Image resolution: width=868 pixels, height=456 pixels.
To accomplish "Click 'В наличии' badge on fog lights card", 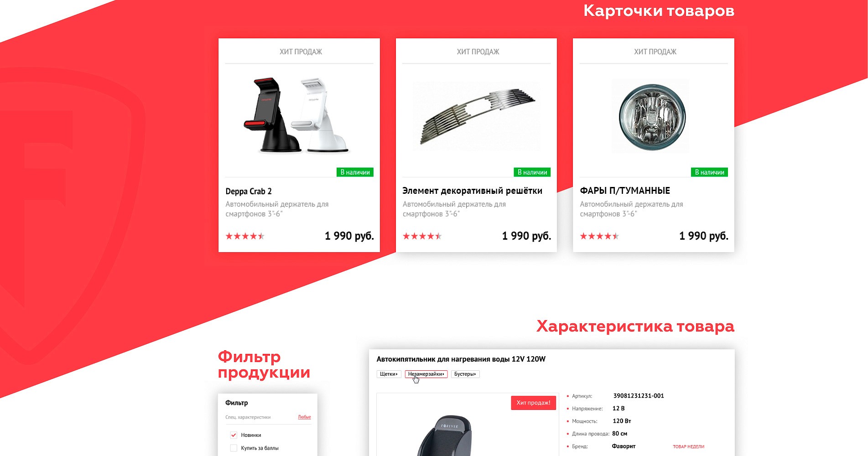I will pyautogui.click(x=709, y=172).
